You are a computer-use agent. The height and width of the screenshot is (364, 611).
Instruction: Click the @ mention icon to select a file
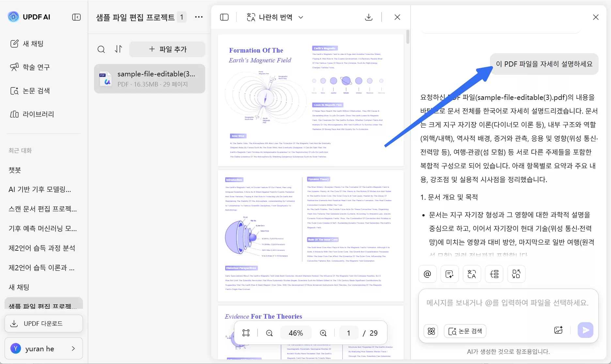click(x=428, y=274)
